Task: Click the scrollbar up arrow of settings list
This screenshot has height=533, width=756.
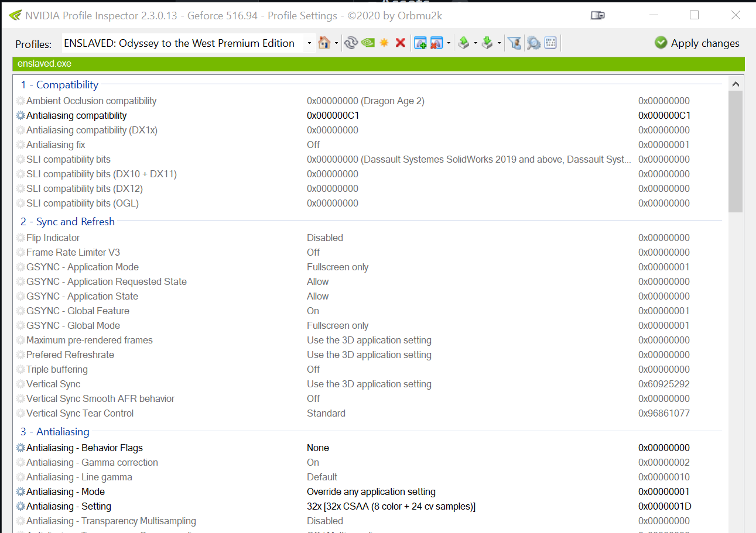Action: 736,83
